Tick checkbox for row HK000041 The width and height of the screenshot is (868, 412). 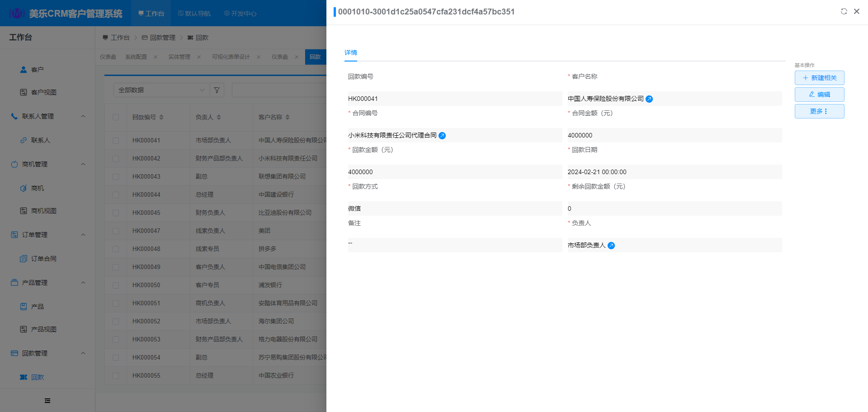tap(116, 141)
